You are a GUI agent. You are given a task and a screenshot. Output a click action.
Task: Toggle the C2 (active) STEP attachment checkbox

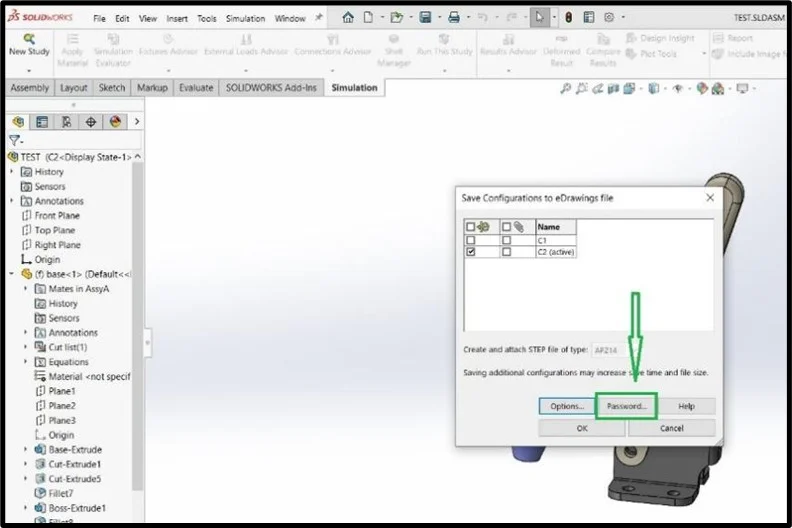507,252
